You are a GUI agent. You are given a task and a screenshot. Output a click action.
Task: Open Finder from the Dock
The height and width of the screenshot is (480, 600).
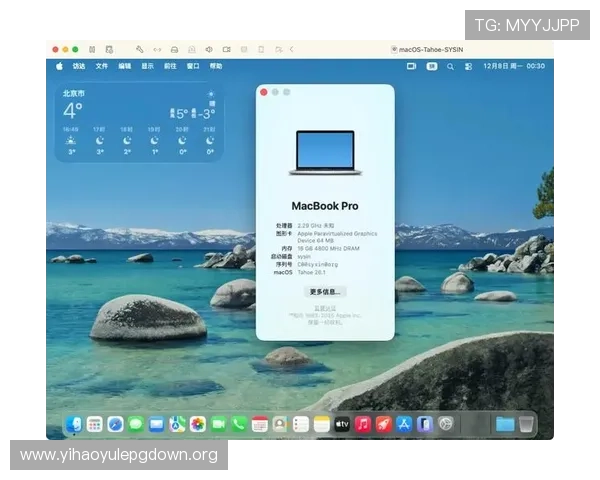point(74,424)
